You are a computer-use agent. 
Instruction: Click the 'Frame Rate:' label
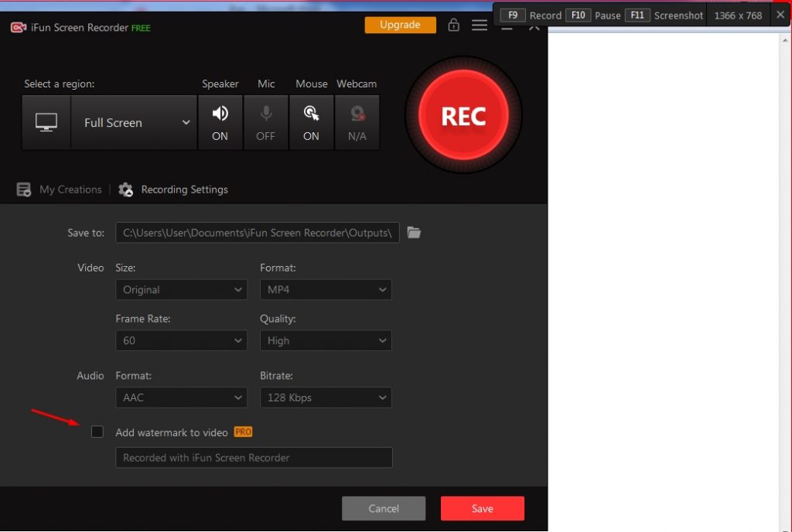pyautogui.click(x=143, y=319)
